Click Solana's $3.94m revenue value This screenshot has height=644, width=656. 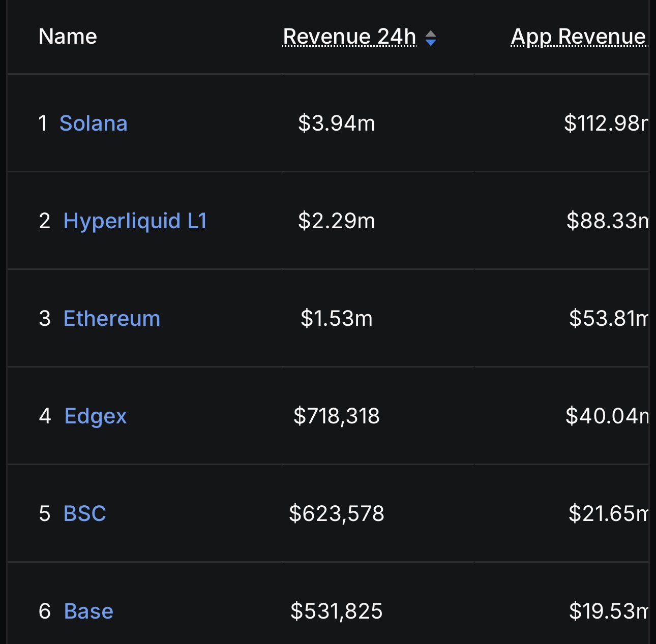coord(336,124)
